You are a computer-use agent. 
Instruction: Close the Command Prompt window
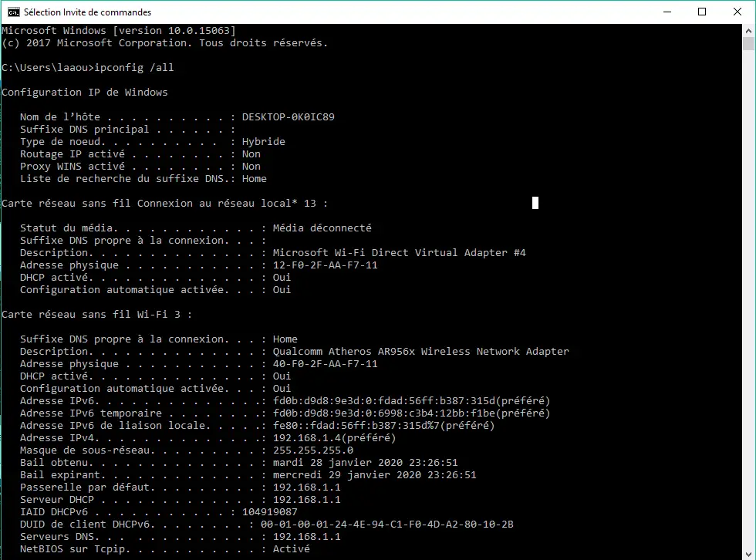737,12
